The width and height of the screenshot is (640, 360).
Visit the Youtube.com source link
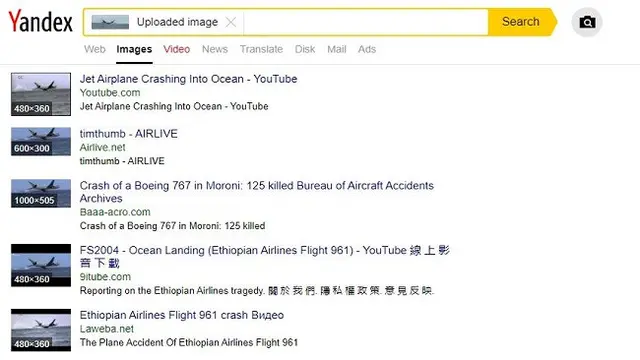[110, 93]
